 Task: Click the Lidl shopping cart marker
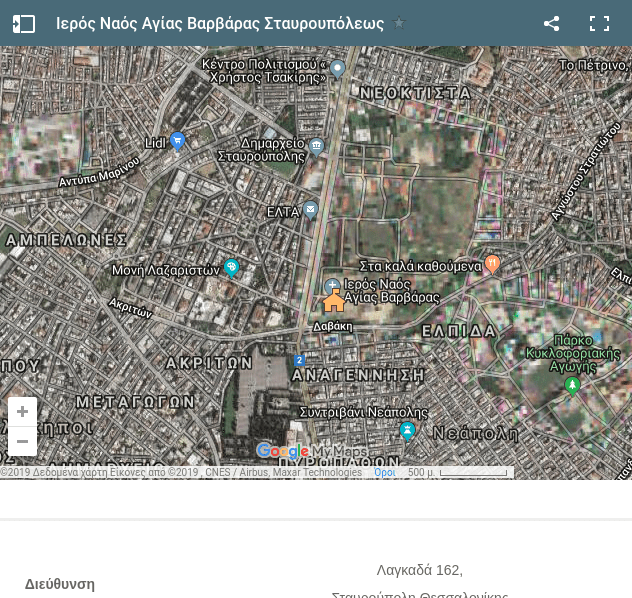point(177,141)
